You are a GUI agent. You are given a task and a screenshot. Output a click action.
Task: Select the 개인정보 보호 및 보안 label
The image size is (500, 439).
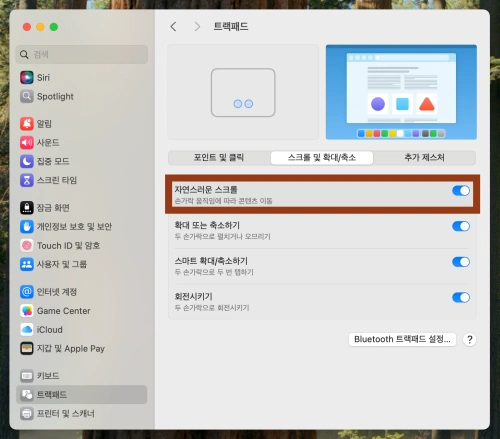pyautogui.click(x=74, y=227)
